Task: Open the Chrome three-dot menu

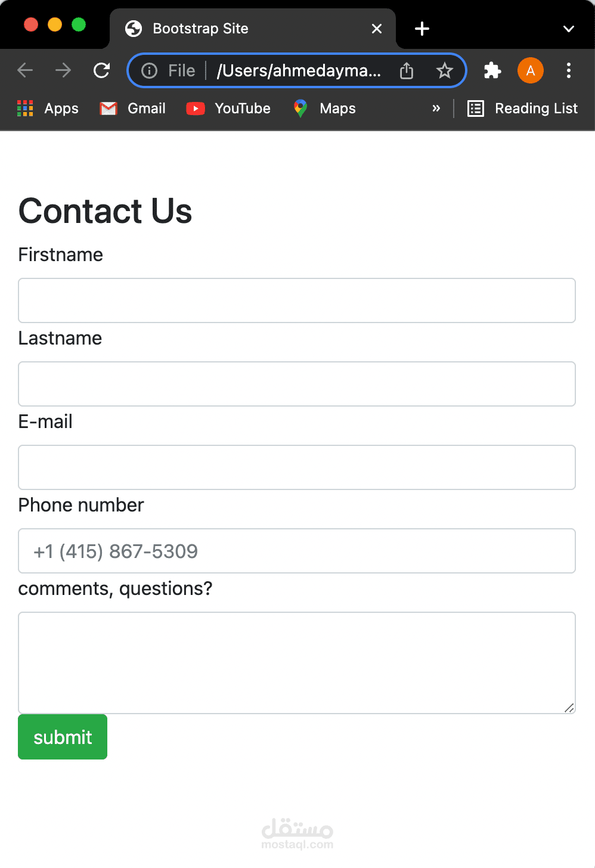Action: click(569, 70)
